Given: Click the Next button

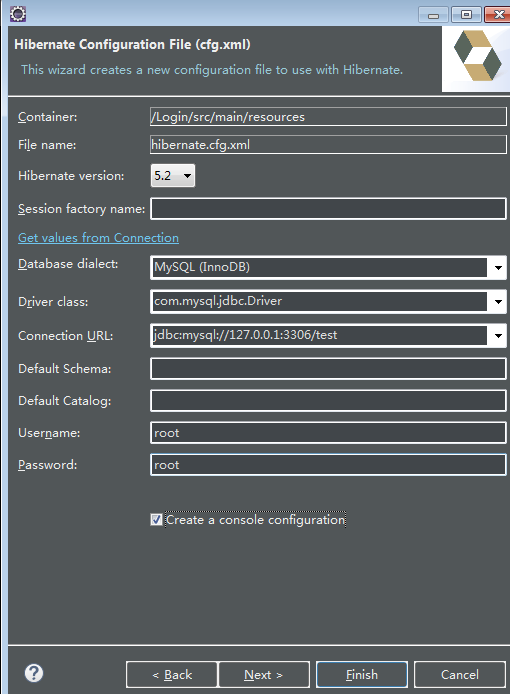Looking at the screenshot, I should click(x=263, y=675).
